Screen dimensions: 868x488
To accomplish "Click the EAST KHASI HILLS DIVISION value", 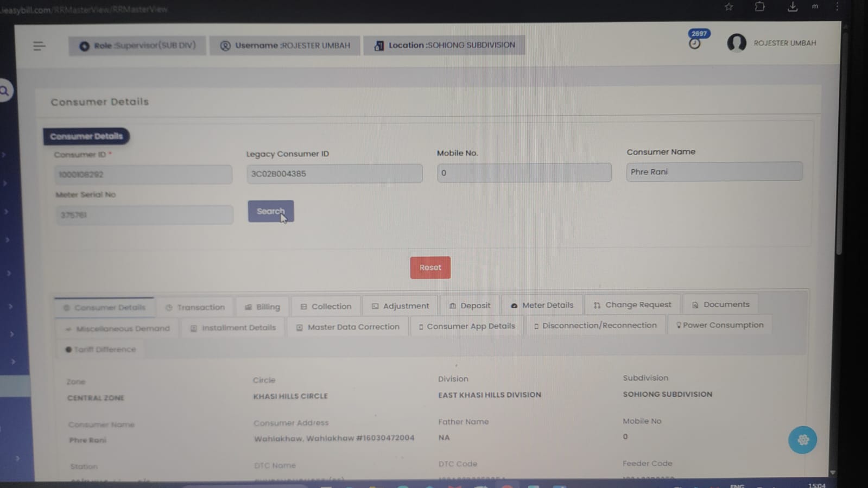I will point(490,395).
